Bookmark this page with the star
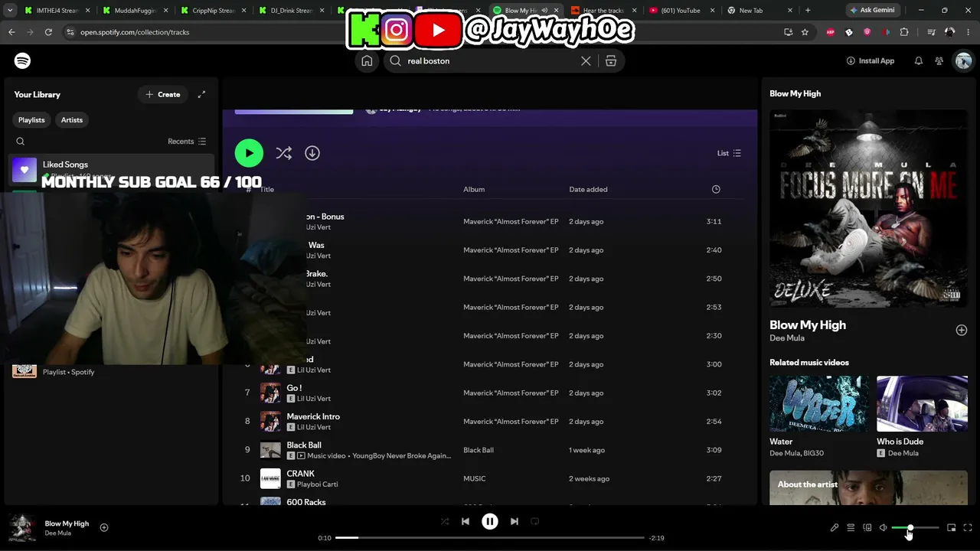 [805, 32]
